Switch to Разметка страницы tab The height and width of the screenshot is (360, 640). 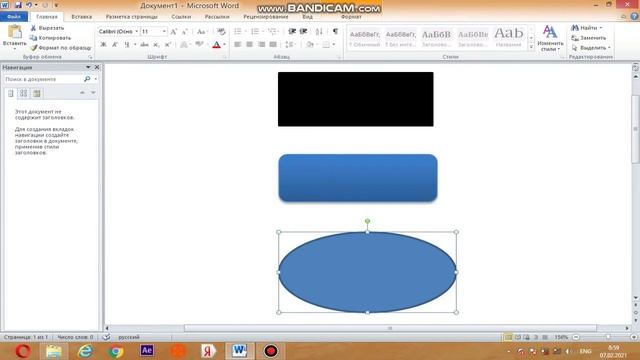click(131, 17)
